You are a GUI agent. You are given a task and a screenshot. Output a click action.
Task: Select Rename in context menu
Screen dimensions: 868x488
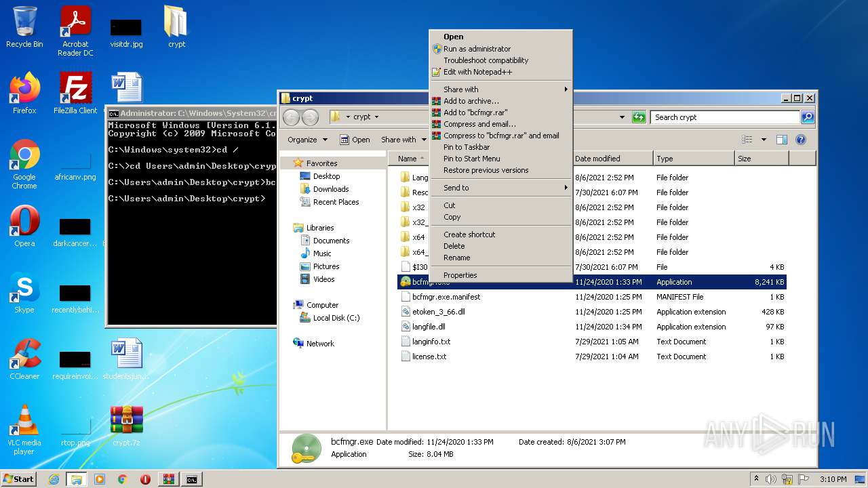click(x=500, y=258)
